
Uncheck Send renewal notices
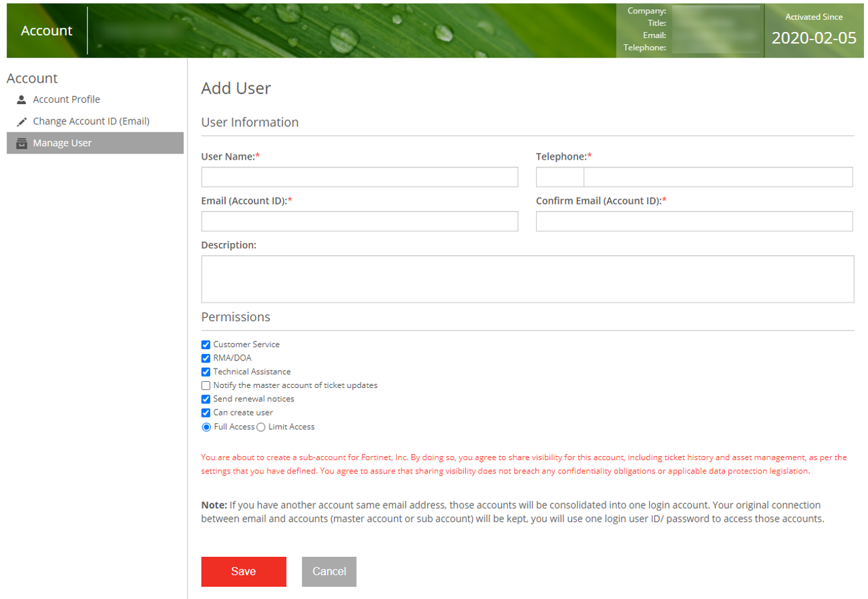(206, 399)
